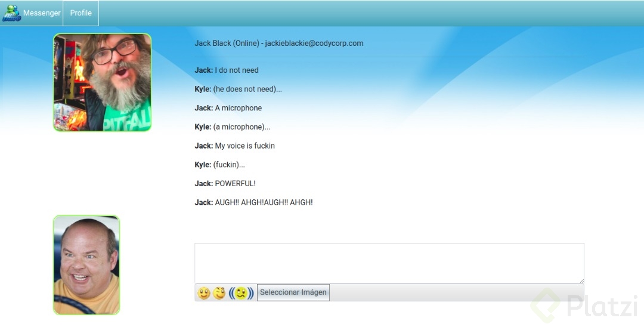Click Jack Black's bearded avatar picture
Screen dimensions: 644x327
pos(103,82)
